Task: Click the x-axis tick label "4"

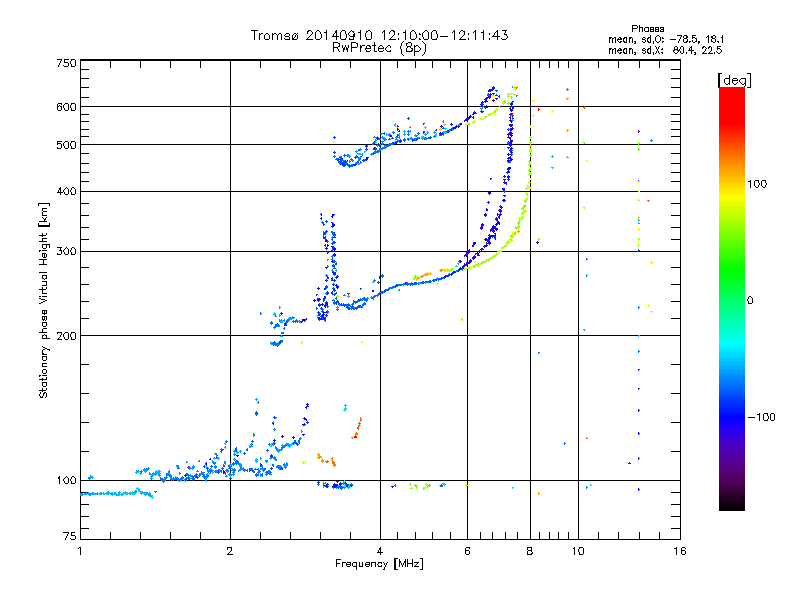Action: tap(380, 551)
